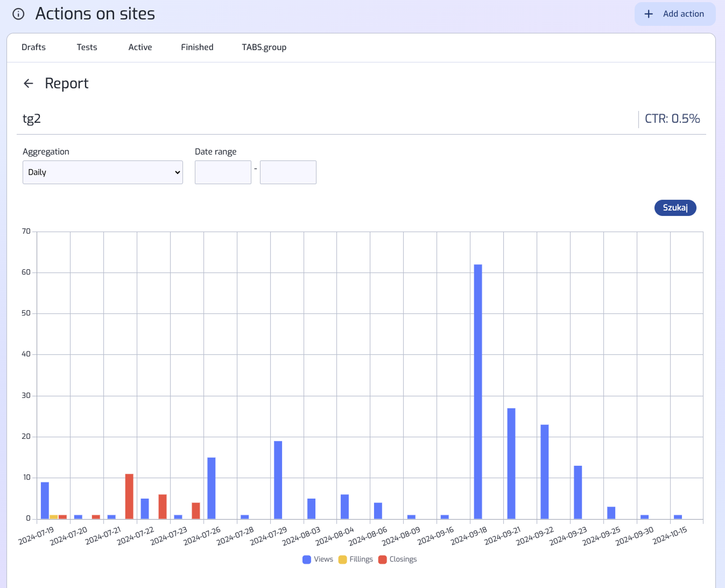The width and height of the screenshot is (725, 588).
Task: Click the tallest Views bar for 2024-09-18
Action: click(478, 391)
